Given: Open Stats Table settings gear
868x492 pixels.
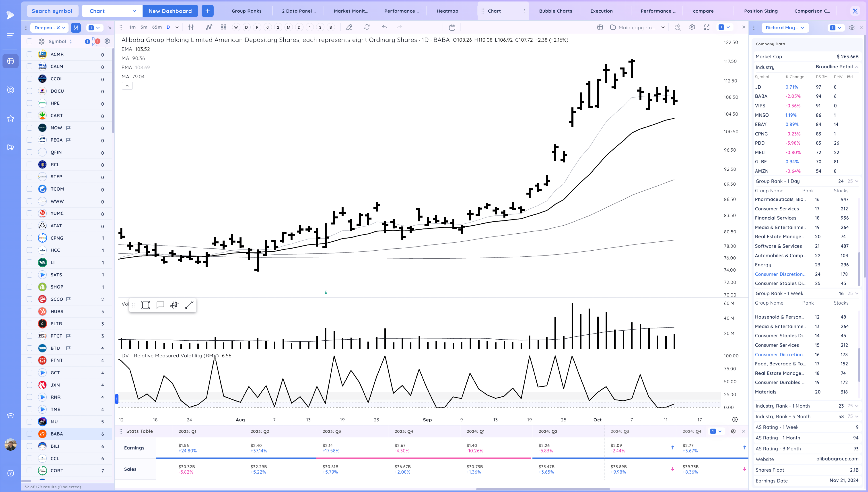Looking at the screenshot, I should (x=733, y=431).
